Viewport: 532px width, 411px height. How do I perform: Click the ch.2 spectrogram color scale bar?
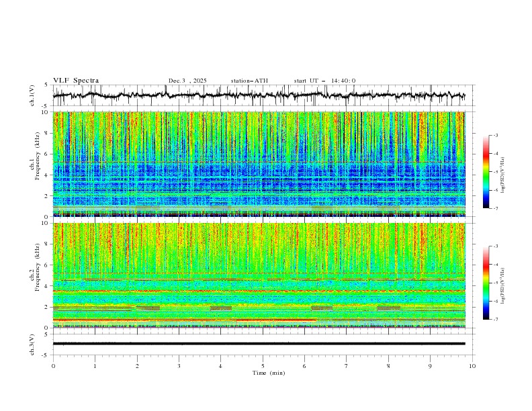[486, 283]
